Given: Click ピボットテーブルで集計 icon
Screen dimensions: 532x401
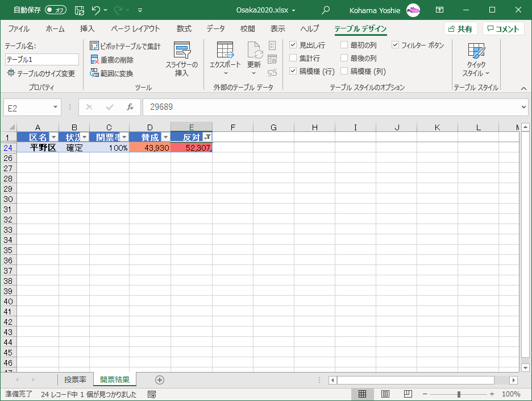Looking at the screenshot, I should (x=94, y=46).
